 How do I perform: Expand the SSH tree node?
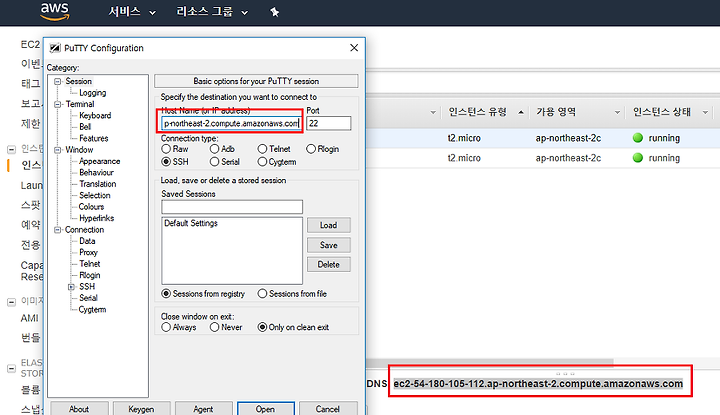tap(71, 287)
